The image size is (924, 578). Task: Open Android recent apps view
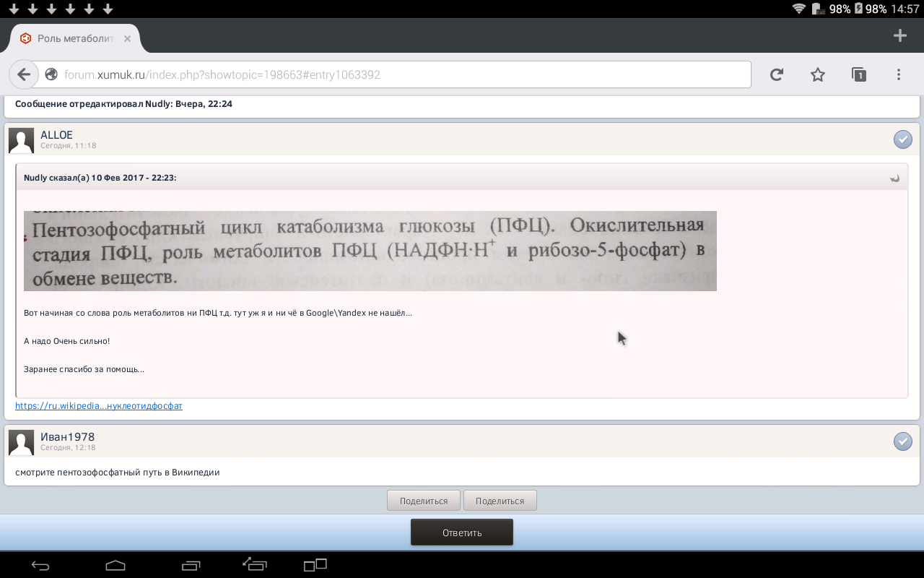[191, 565]
